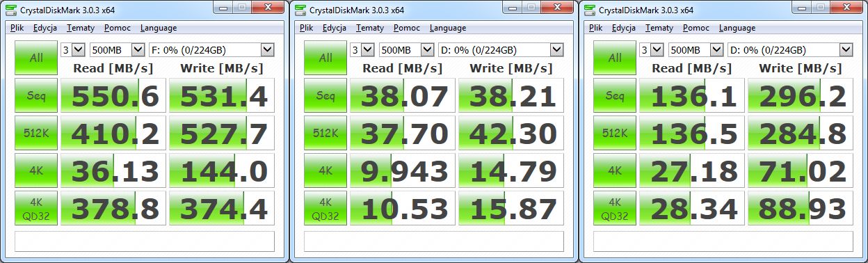Start 512K test in the right window

pos(615,133)
